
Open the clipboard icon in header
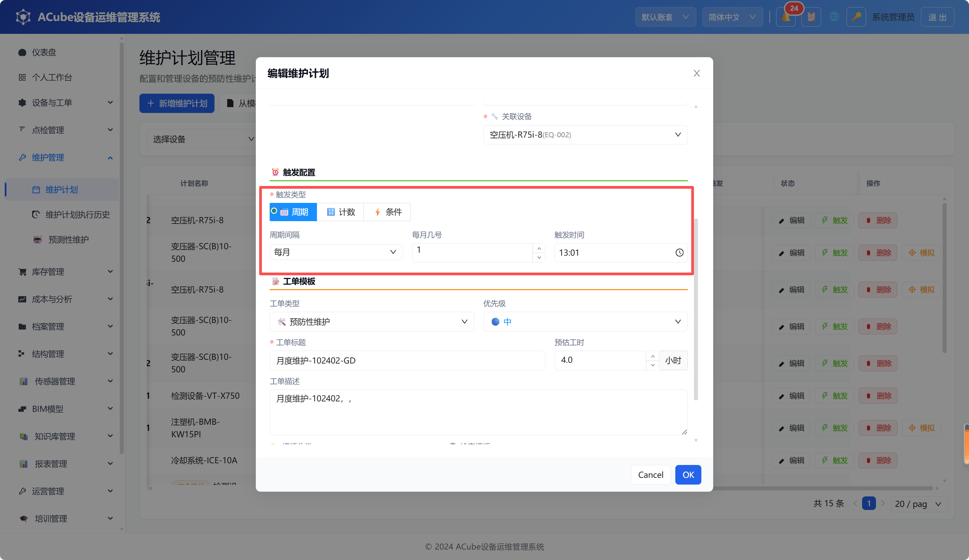click(811, 17)
